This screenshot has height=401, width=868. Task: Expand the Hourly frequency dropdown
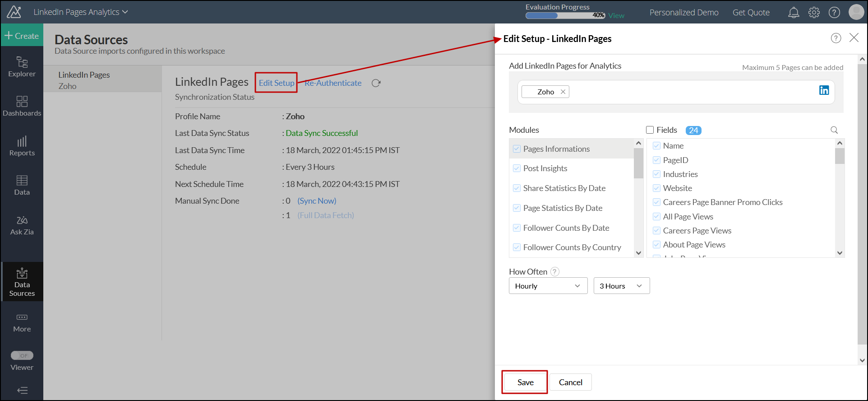tap(548, 286)
